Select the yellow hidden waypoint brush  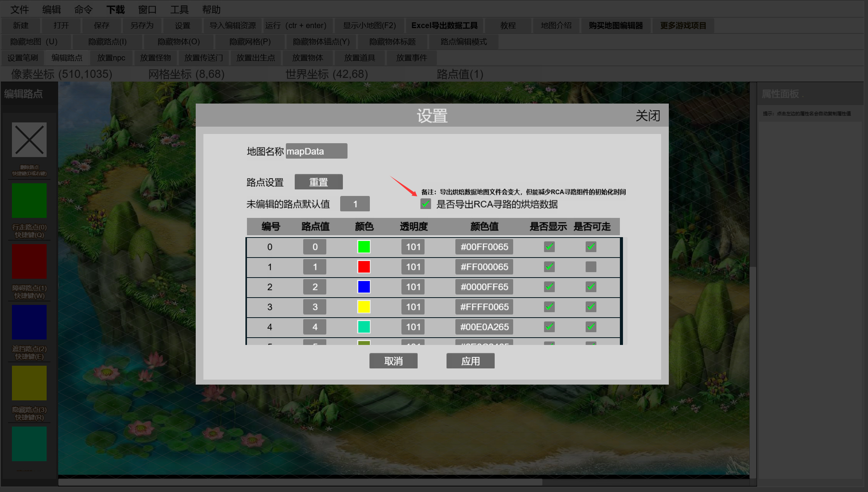pyautogui.click(x=29, y=383)
